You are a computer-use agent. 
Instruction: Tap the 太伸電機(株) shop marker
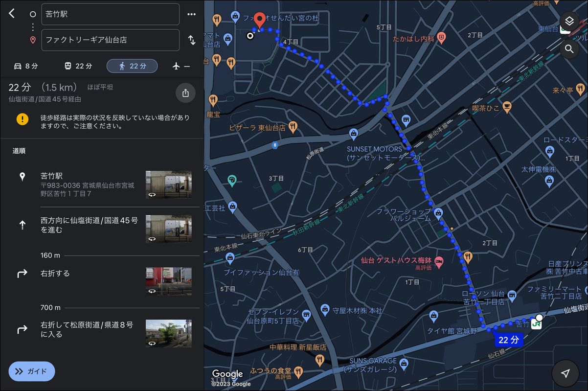pos(549,182)
